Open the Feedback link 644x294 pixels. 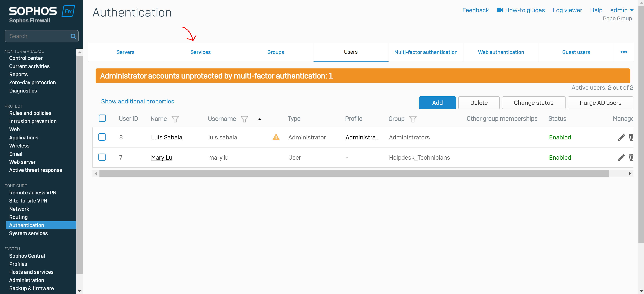pyautogui.click(x=475, y=10)
